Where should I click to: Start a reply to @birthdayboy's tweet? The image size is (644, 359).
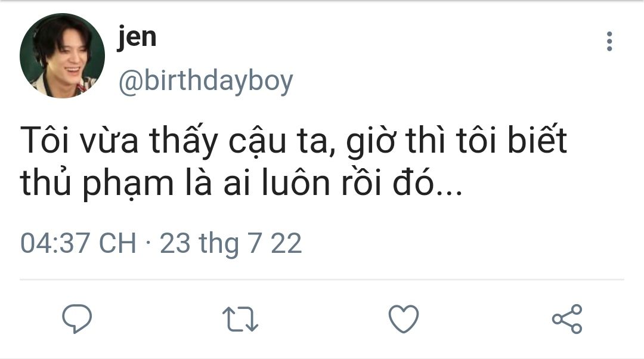point(77,318)
